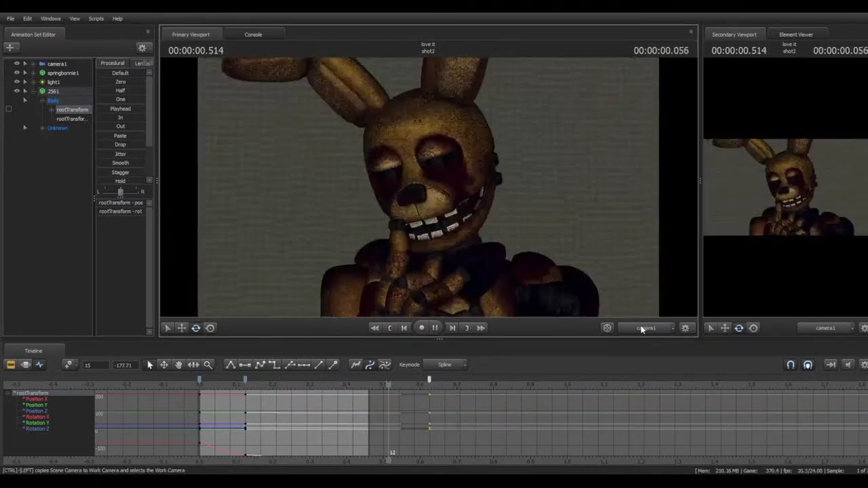The height and width of the screenshot is (488, 868).
Task: Toggle timeline mute speaker icon
Action: click(848, 365)
